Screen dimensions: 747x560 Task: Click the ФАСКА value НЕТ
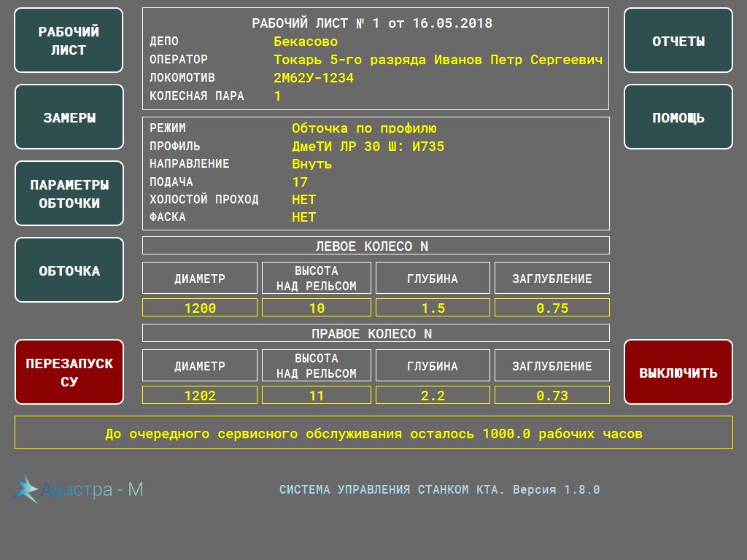[303, 217]
